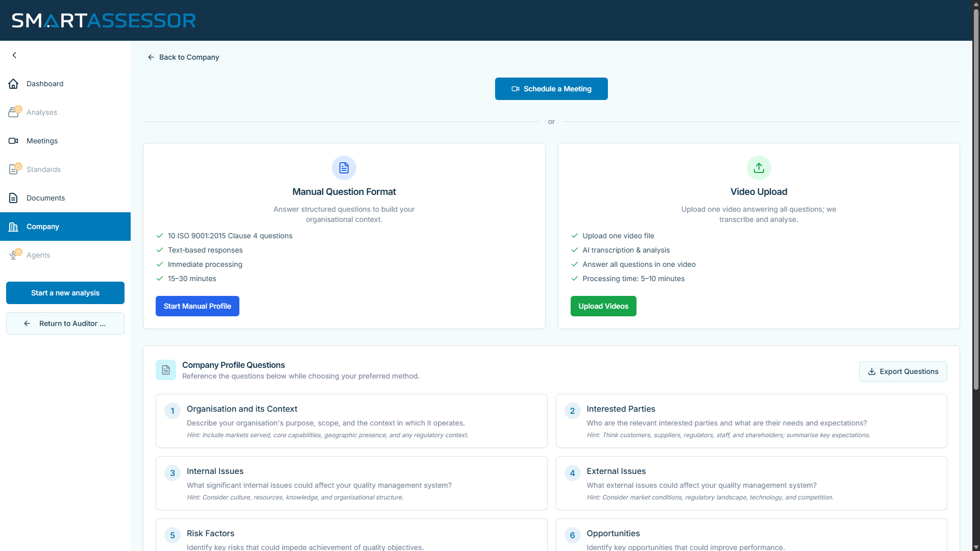The image size is (980, 551).
Task: Return to Auditor view button
Action: tap(65, 323)
